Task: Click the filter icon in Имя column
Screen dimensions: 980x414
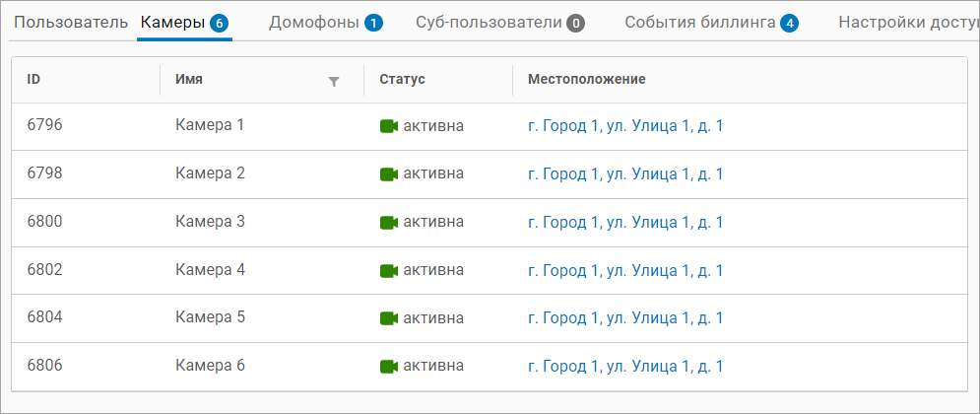Action: click(334, 82)
